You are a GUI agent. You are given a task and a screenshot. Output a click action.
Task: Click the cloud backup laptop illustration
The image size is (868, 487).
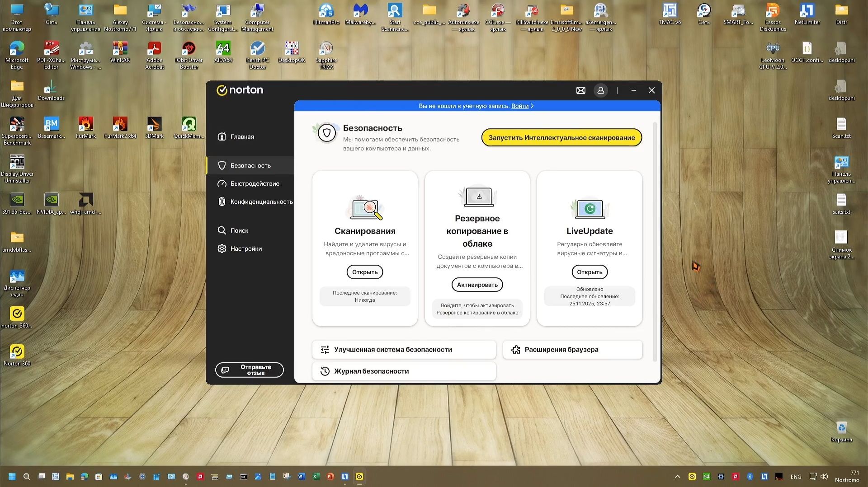coord(478,197)
